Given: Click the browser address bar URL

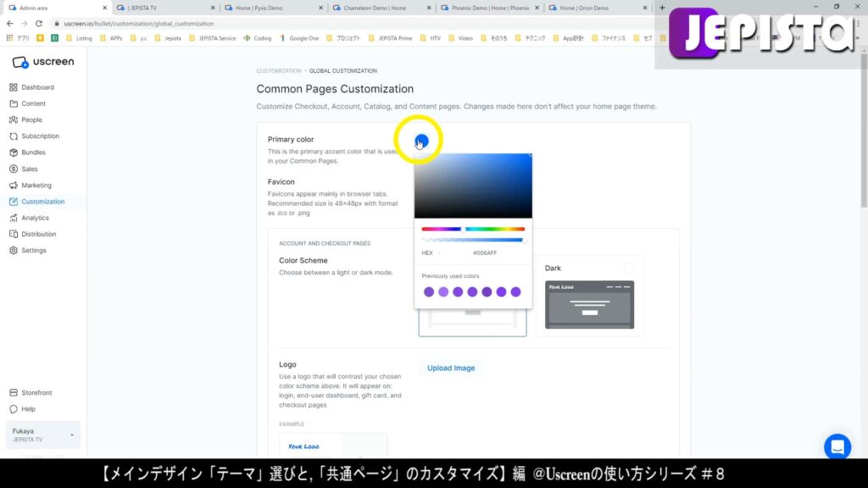Looking at the screenshot, I should [x=138, y=24].
